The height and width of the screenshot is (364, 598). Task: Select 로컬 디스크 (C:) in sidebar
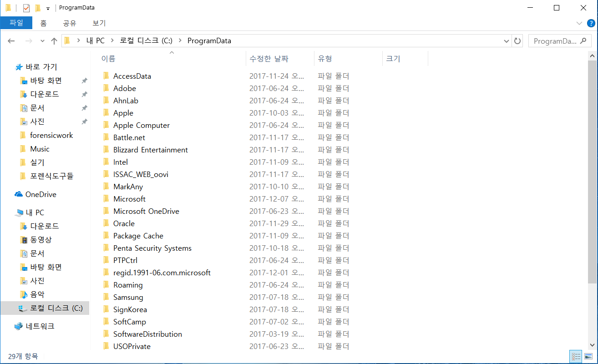tap(45, 308)
